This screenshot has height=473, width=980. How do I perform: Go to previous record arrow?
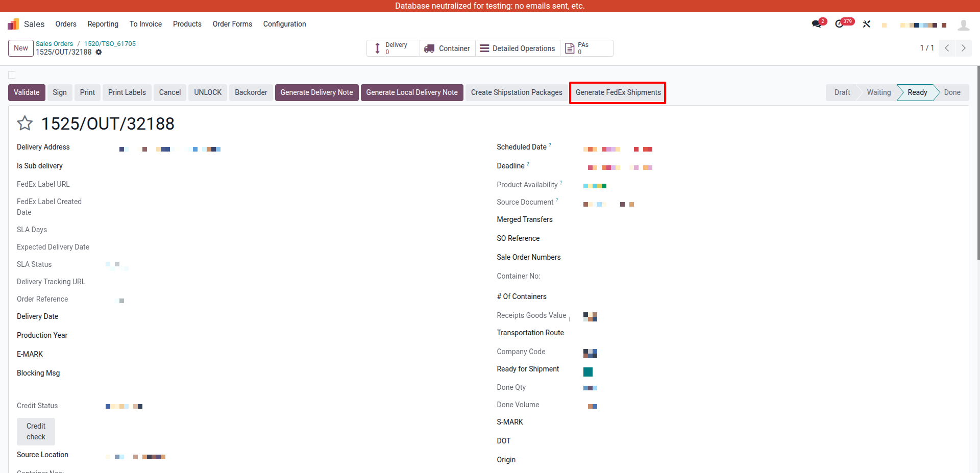(947, 48)
